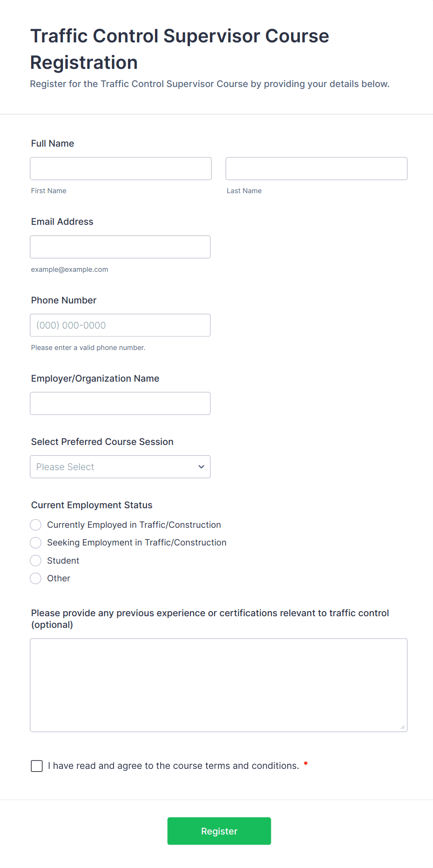Image resolution: width=433 pixels, height=868 pixels.
Task: Click the Current Employment Status label
Action: coord(92,505)
